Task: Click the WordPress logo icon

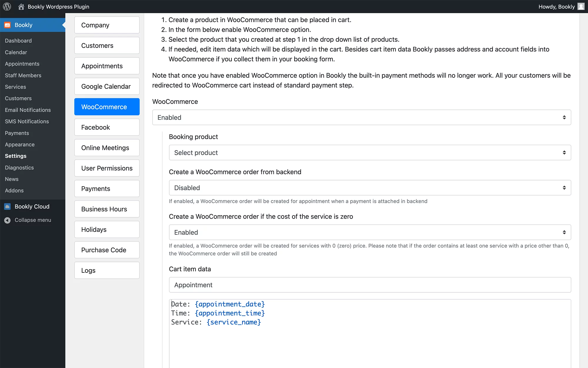Action: pyautogui.click(x=7, y=6)
